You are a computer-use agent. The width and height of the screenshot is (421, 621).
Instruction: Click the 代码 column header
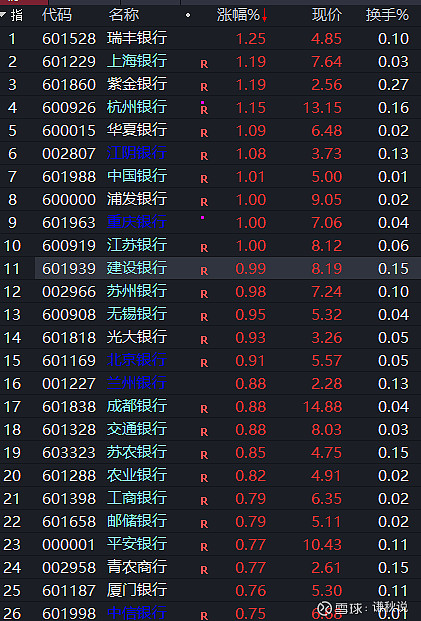coord(57,15)
